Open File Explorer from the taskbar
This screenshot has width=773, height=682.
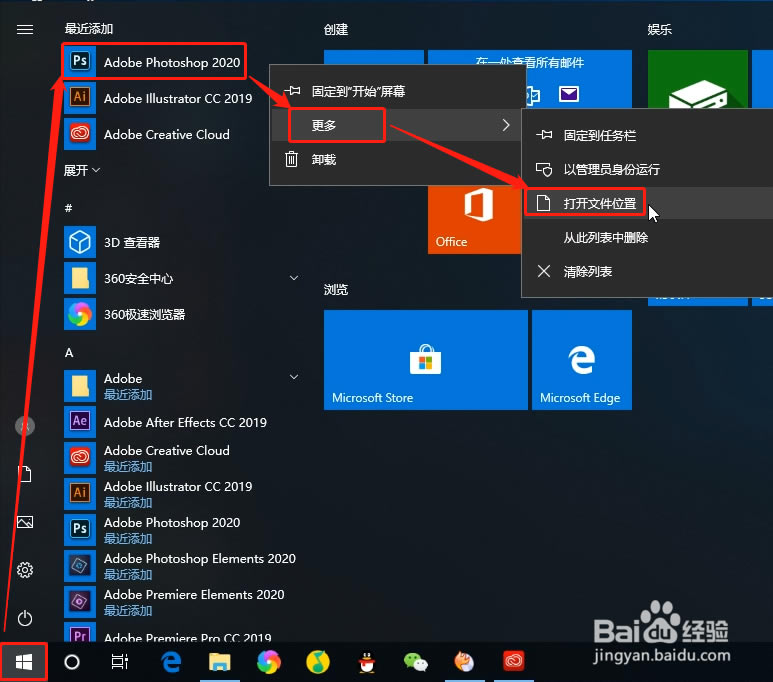click(x=220, y=662)
